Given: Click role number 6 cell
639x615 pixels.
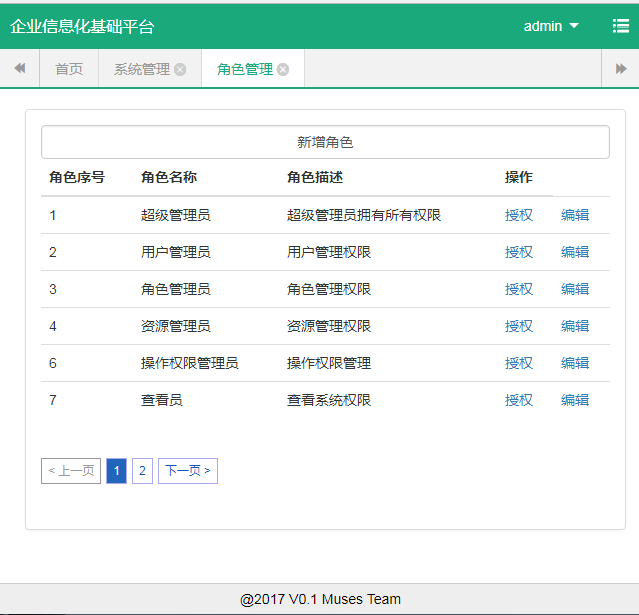Looking at the screenshot, I should [x=53, y=363].
